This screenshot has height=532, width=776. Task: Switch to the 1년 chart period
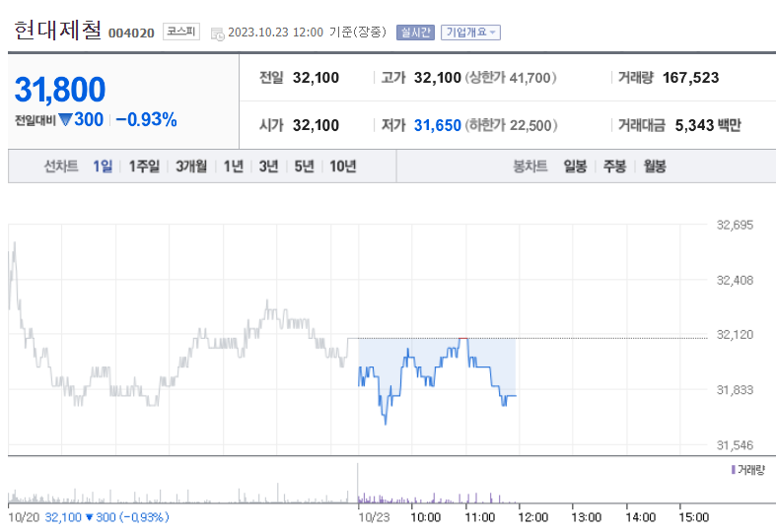tap(233, 166)
